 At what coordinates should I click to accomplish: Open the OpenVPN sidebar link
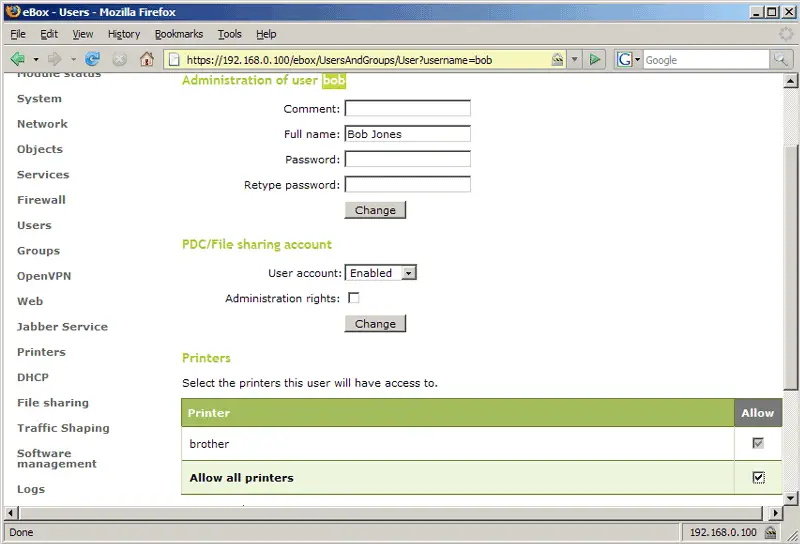pyautogui.click(x=44, y=276)
